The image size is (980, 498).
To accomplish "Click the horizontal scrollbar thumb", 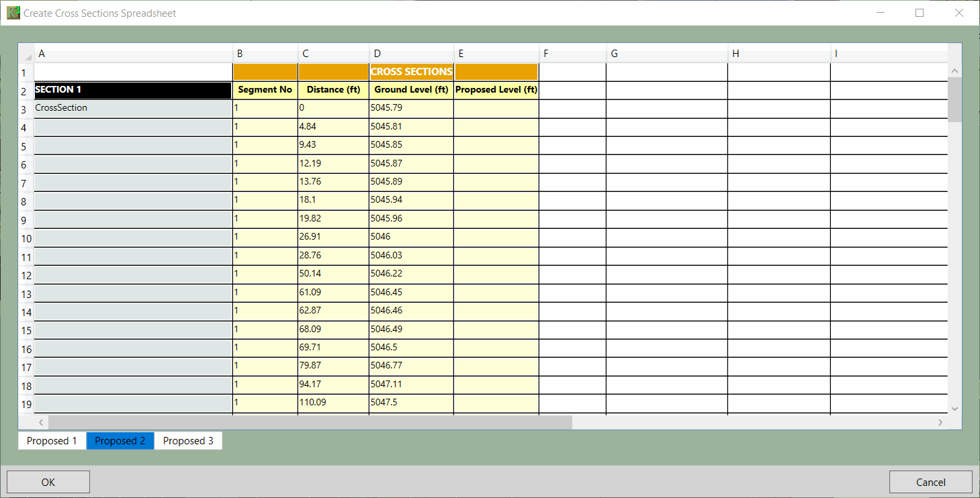I will tap(309, 422).
